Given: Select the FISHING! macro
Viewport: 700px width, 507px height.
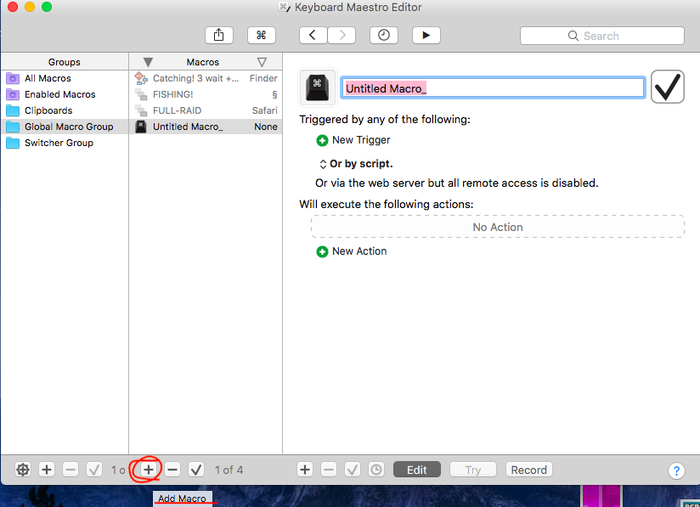Looking at the screenshot, I should point(206,95).
